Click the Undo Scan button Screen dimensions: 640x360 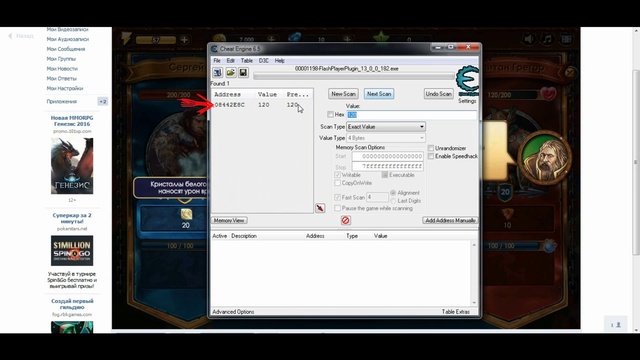tap(438, 94)
